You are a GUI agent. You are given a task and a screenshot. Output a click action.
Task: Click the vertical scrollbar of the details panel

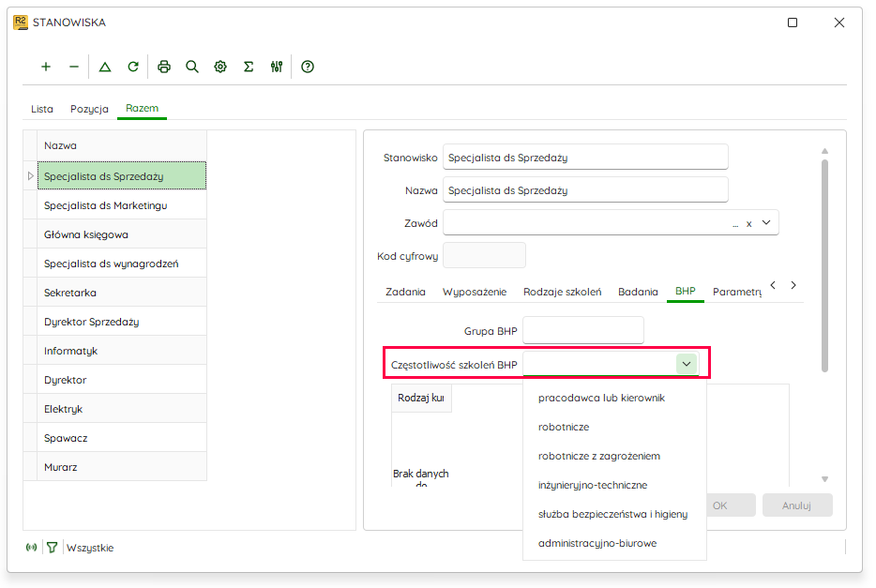click(824, 265)
